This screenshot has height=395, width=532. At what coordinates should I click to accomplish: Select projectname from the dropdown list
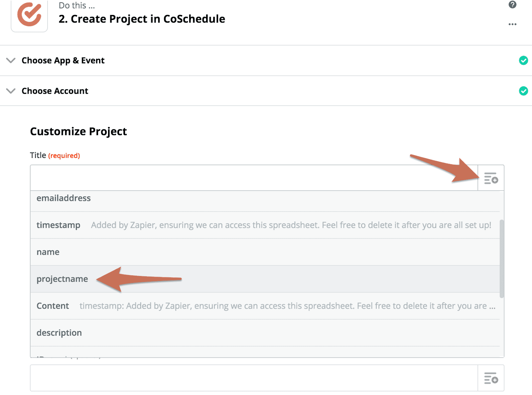coord(62,279)
